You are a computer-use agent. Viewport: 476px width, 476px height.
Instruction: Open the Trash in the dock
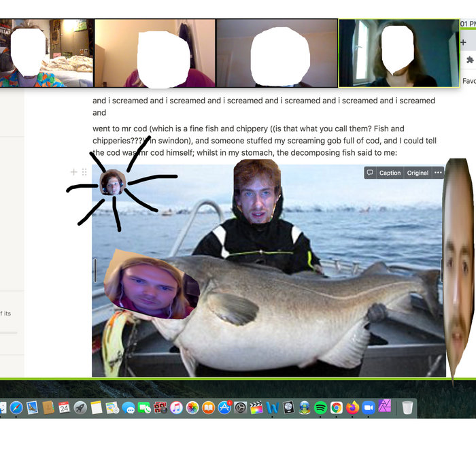(x=407, y=408)
